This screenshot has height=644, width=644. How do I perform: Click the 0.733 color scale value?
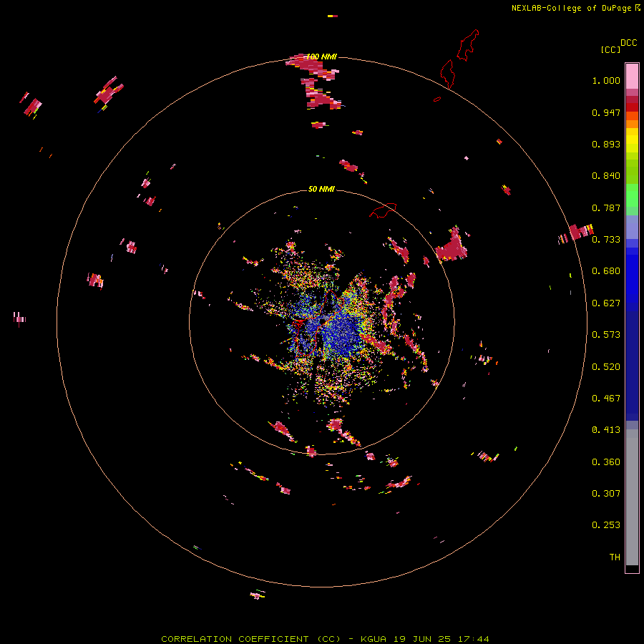(x=606, y=240)
